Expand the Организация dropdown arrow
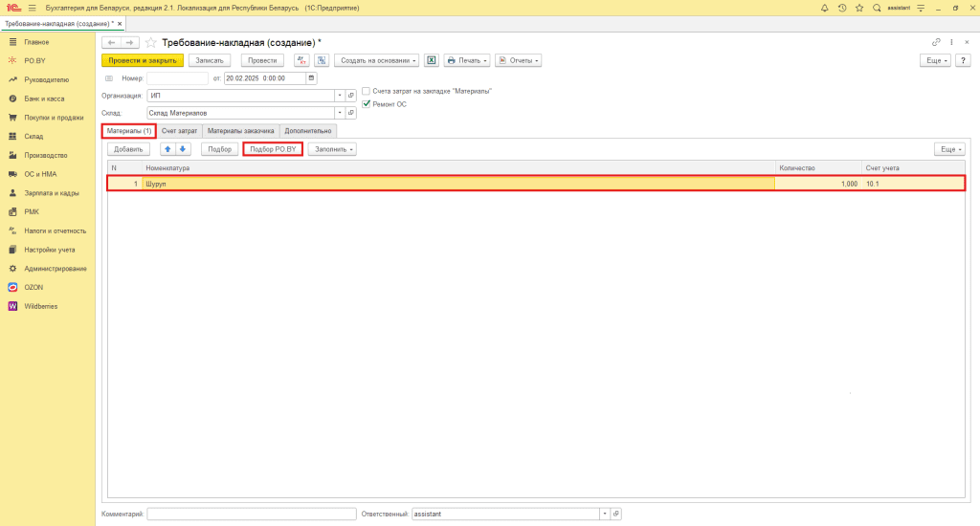This screenshot has width=980, height=526. point(340,96)
